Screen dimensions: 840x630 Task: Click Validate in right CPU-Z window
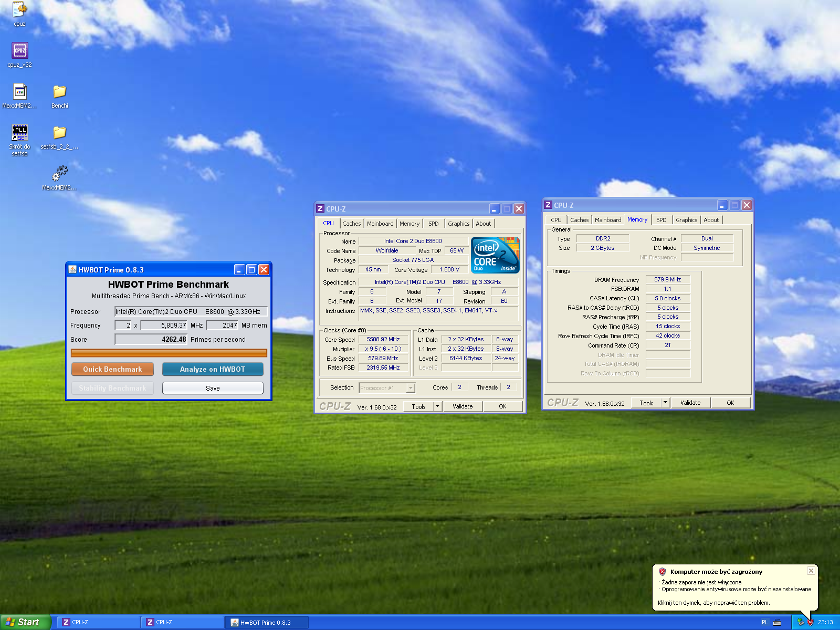[x=690, y=403]
